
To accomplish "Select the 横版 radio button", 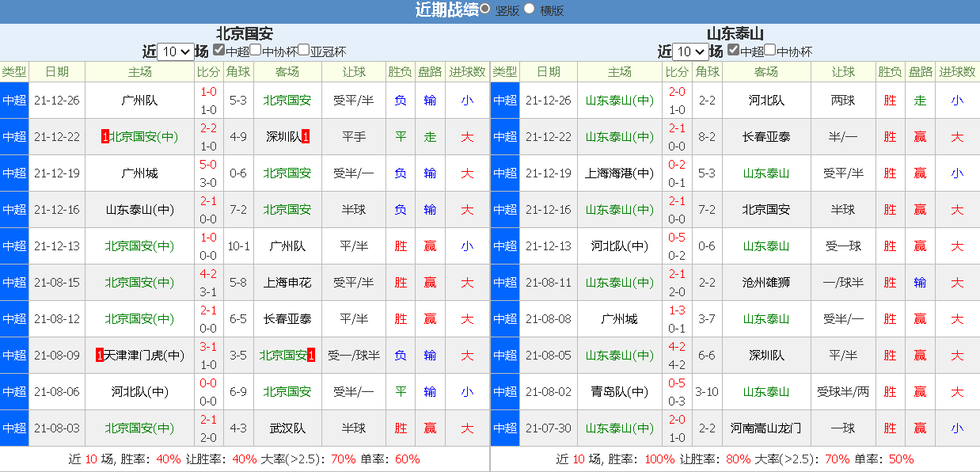I will pyautogui.click(x=530, y=10).
